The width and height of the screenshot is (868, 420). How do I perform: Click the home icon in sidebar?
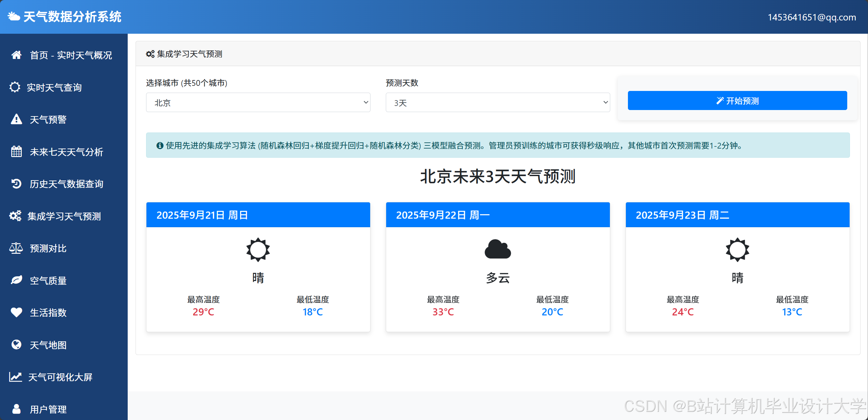[16, 55]
